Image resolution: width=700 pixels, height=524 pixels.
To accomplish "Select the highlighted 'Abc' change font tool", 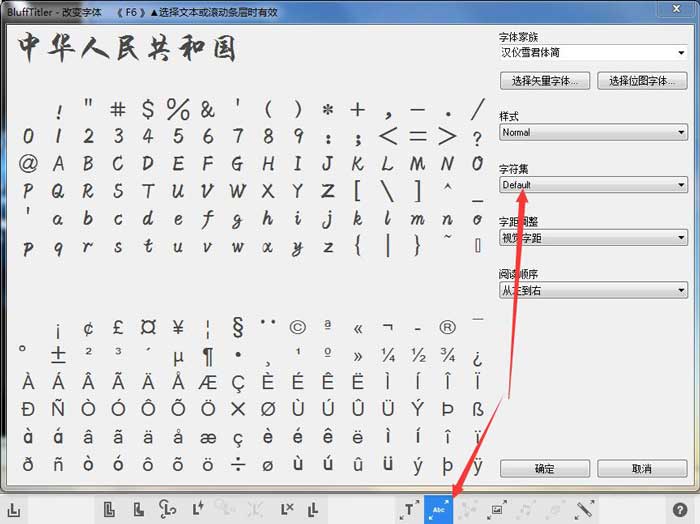I will (438, 509).
